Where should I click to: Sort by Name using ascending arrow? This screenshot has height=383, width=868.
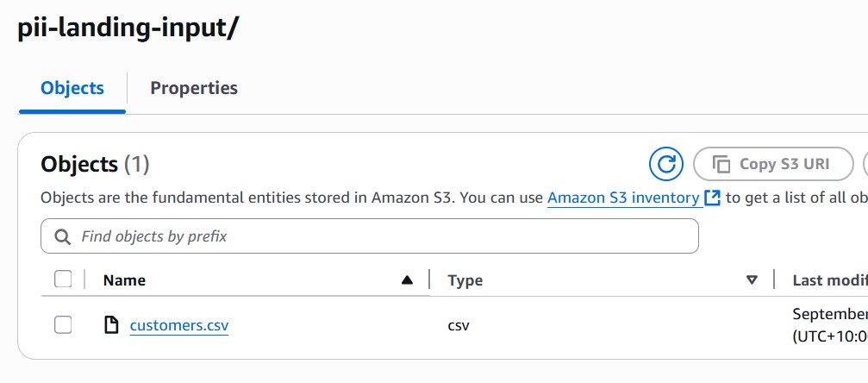pyautogui.click(x=407, y=279)
